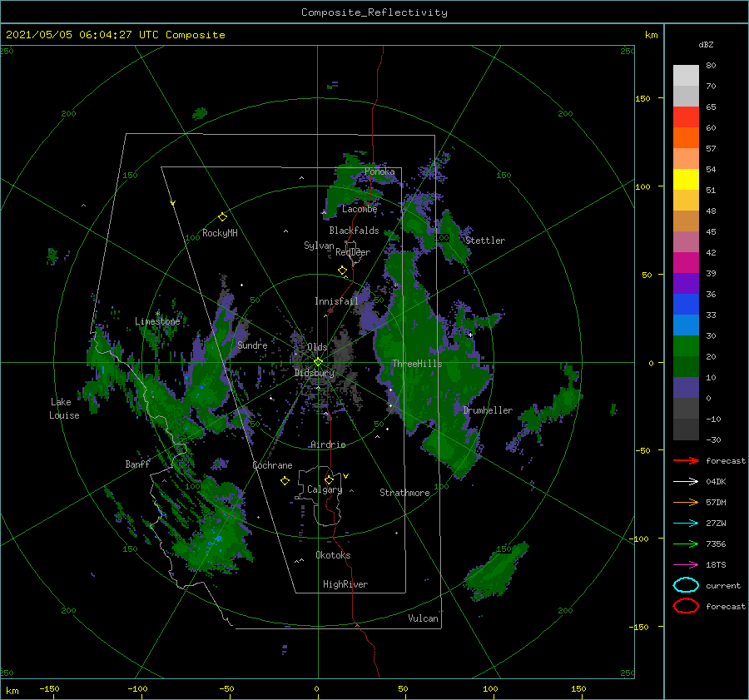Pick the bright green 20–30 dBZ swatch
The image size is (749, 700).
[x=686, y=346]
